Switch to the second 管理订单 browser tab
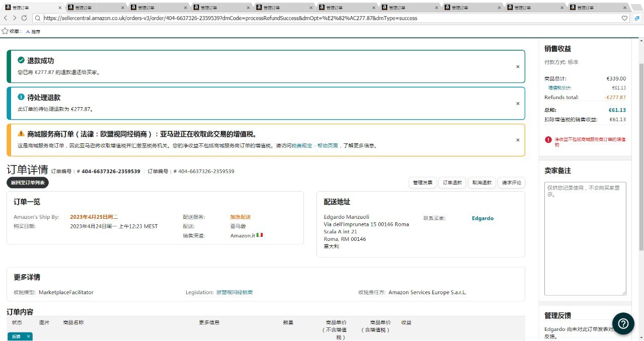644x341 pixels. [95, 8]
